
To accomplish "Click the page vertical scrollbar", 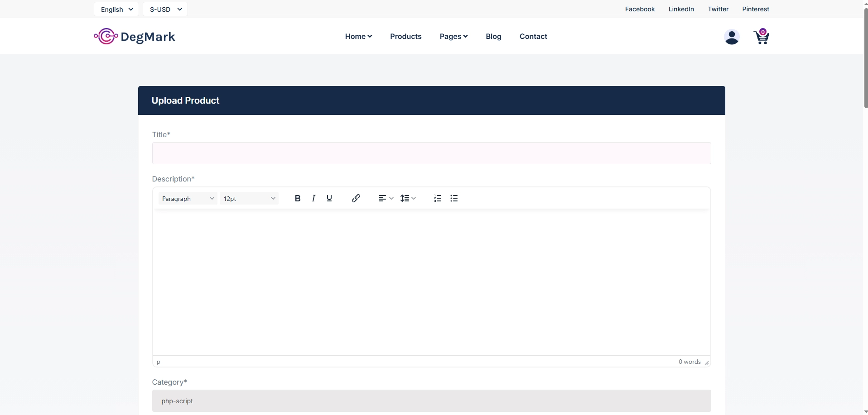I will click(866, 58).
